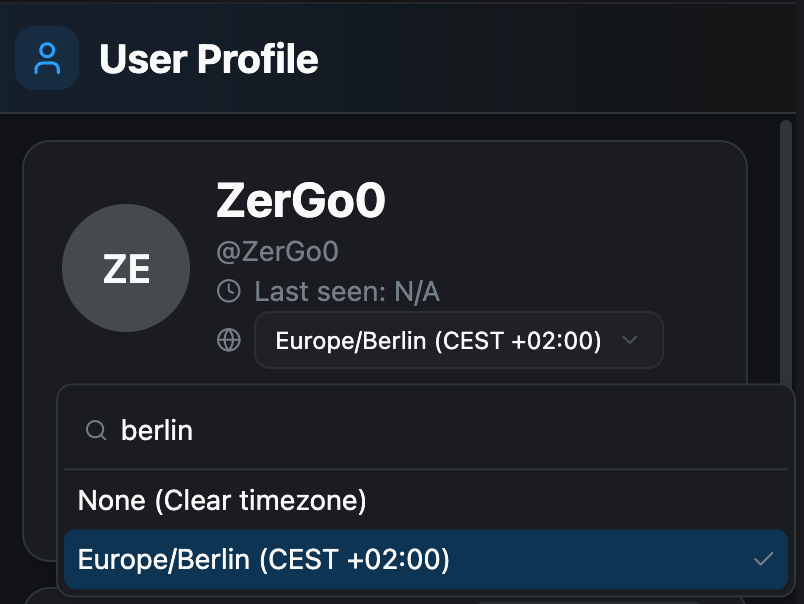Open the timezone dropdown showing Europe/Berlin
Viewport: 804px width, 604px height.
(459, 339)
